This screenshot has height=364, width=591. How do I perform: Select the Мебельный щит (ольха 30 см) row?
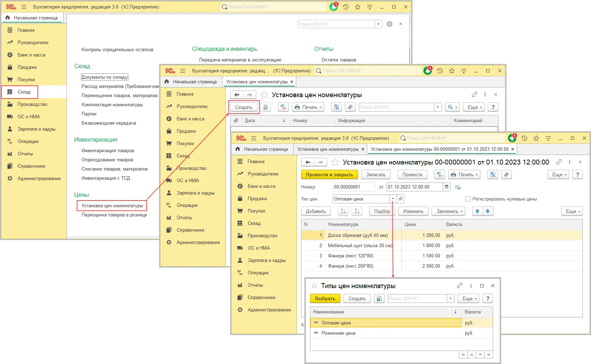(442, 245)
